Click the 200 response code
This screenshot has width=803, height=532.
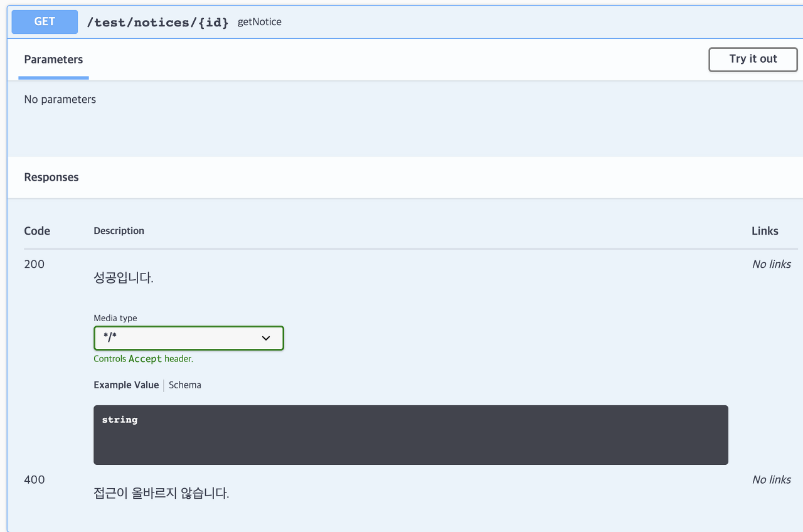[x=35, y=264]
